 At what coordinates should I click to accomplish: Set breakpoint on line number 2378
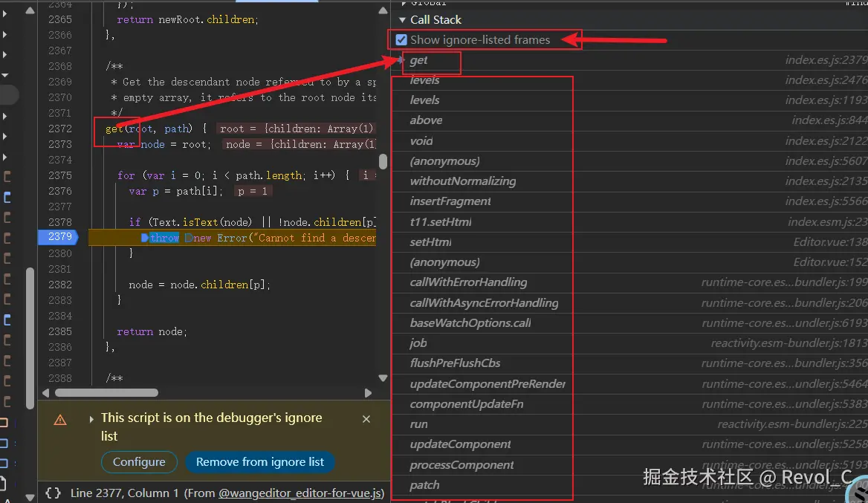click(x=59, y=222)
